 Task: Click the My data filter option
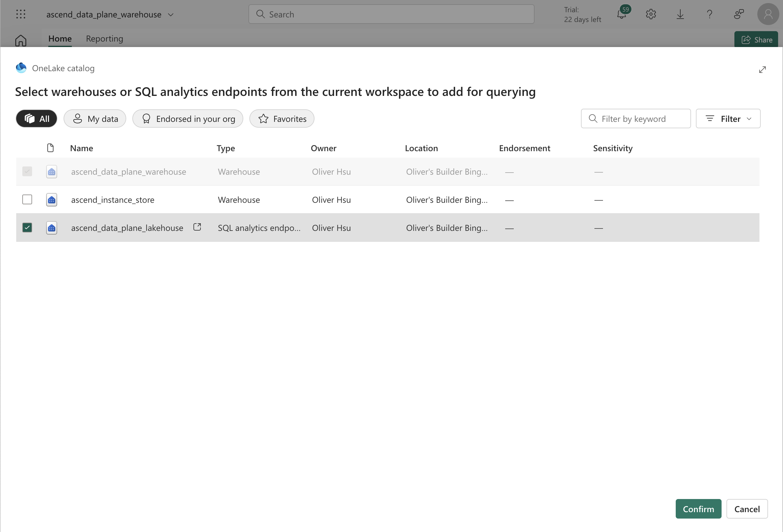pos(95,118)
